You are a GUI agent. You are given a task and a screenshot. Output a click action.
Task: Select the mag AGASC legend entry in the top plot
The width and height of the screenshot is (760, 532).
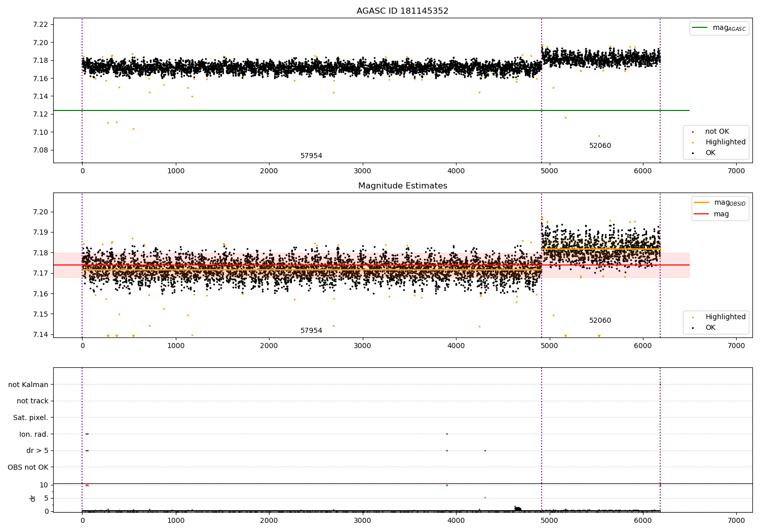click(x=719, y=28)
